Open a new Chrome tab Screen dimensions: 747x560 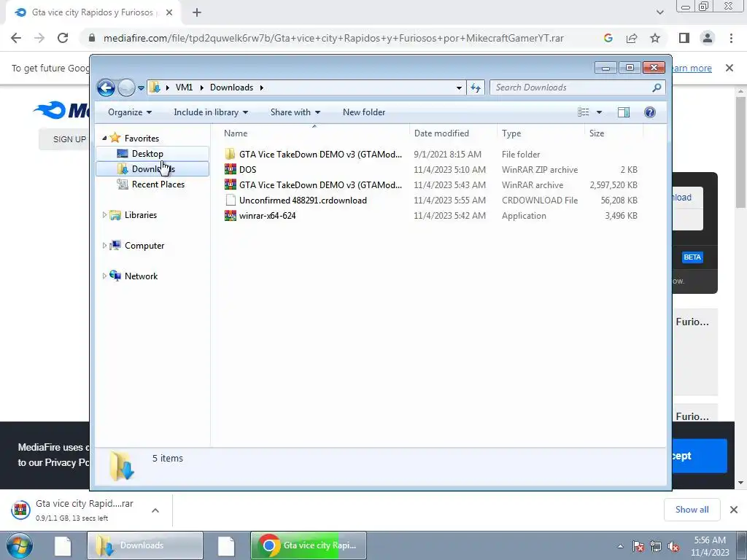[197, 13]
